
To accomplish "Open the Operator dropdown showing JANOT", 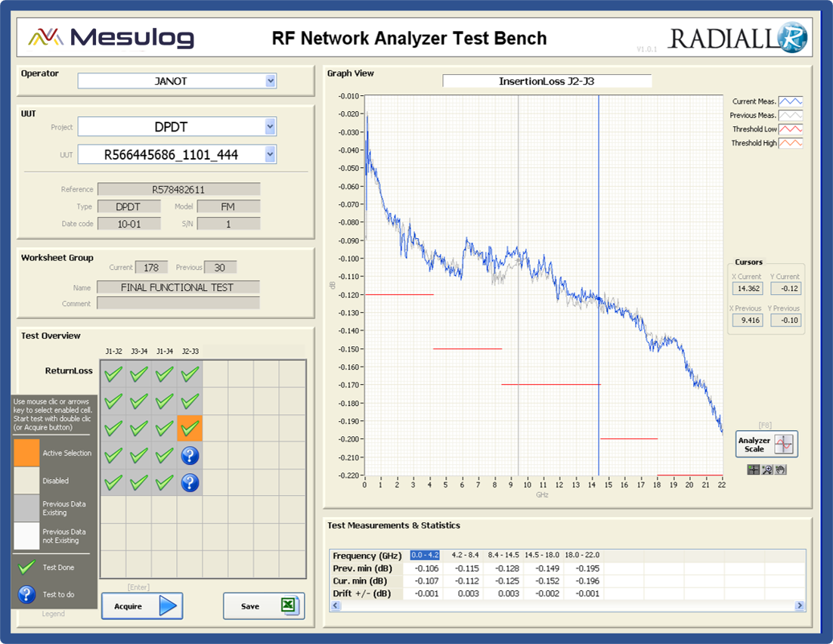I will 271,81.
